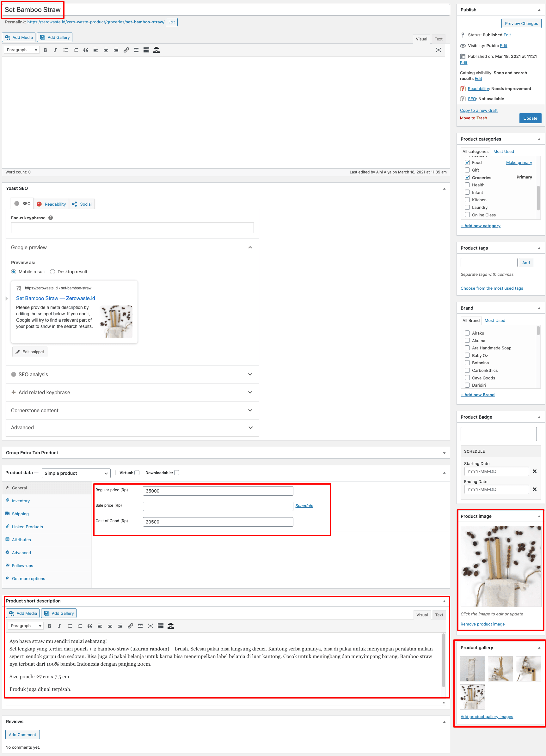Switch to the Readability tab in Yoast
This screenshot has width=546, height=756.
[52, 204]
